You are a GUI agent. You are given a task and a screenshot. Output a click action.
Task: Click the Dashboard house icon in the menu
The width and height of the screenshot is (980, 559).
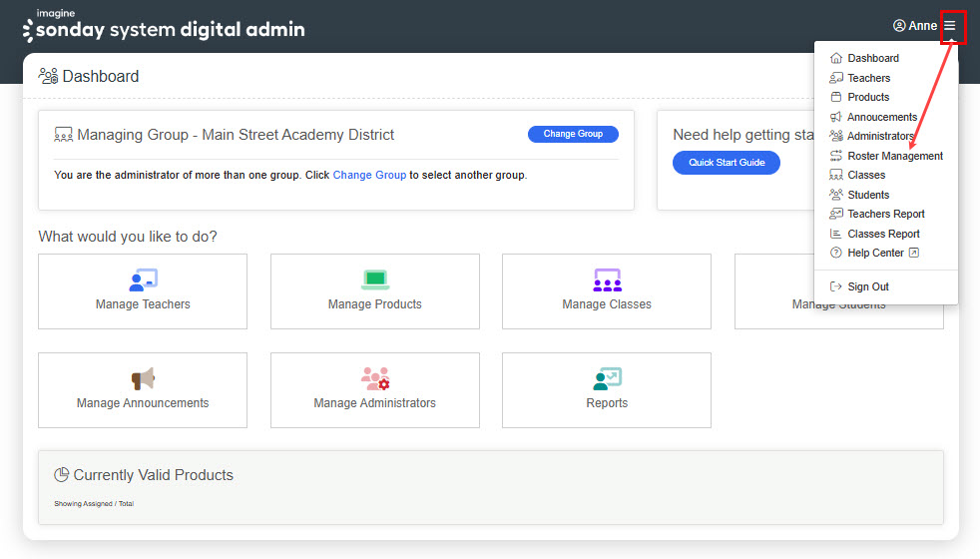[835, 58]
